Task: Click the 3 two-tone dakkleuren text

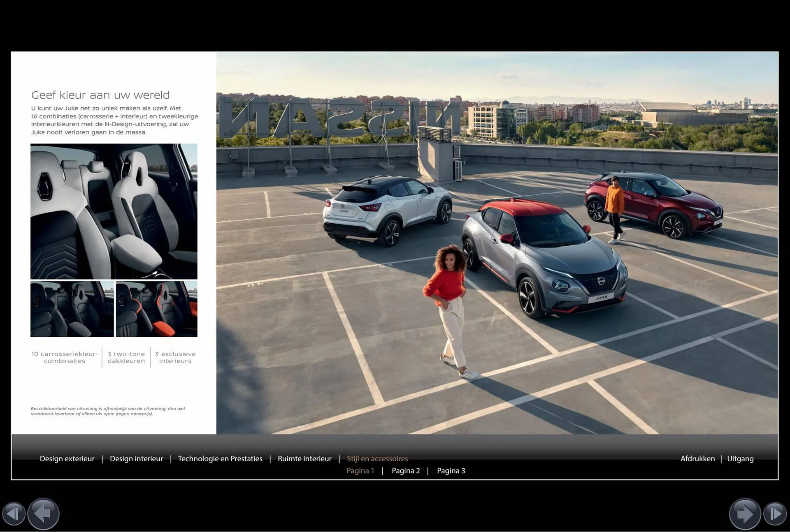Action: pyautogui.click(x=126, y=357)
